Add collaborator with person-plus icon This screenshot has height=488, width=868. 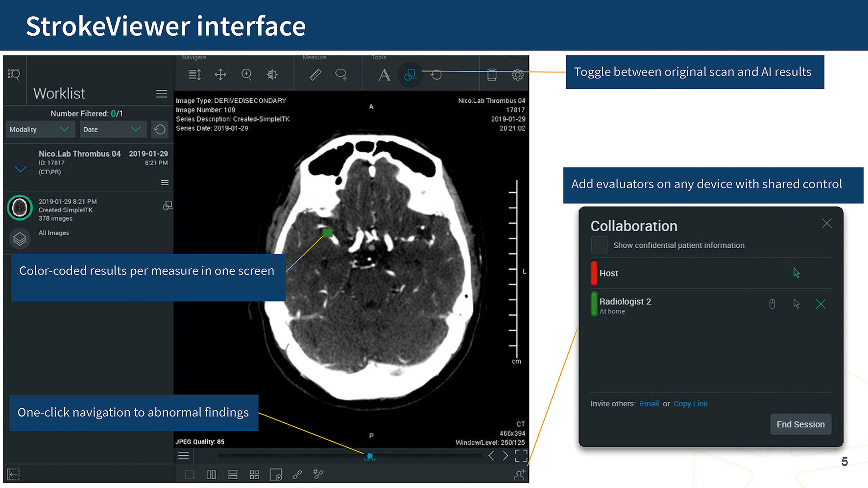pyautogui.click(x=519, y=474)
